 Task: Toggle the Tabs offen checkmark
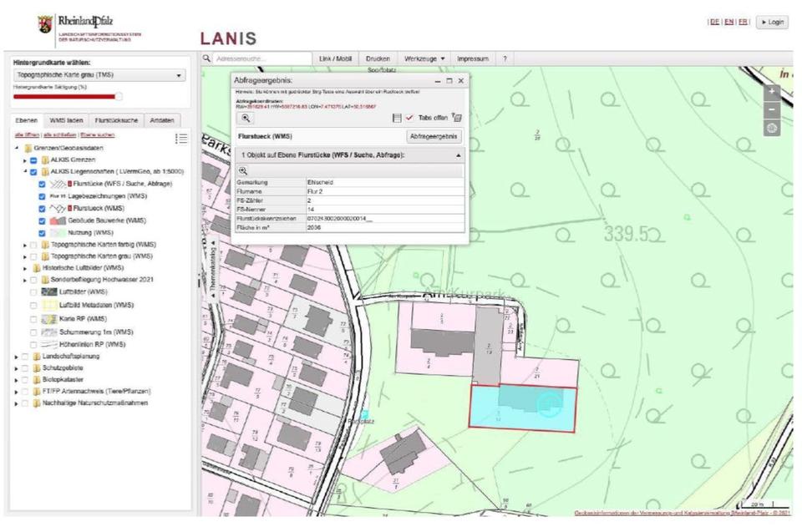[x=409, y=119]
